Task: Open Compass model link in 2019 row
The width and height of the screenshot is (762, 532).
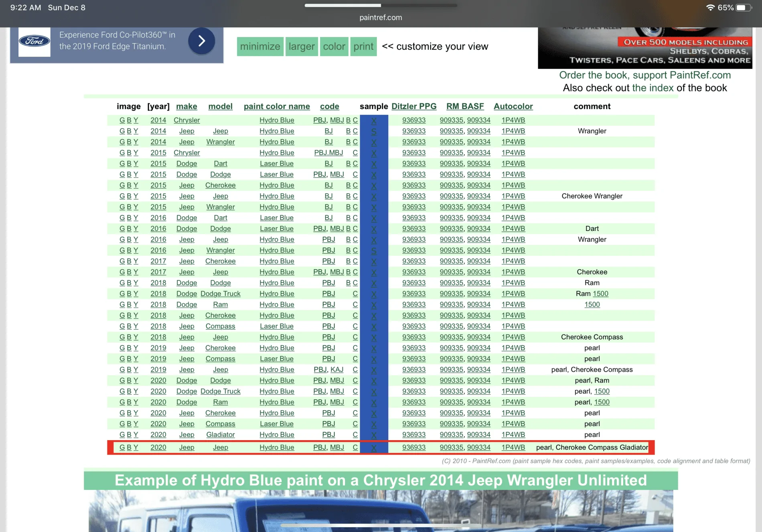Action: click(221, 359)
